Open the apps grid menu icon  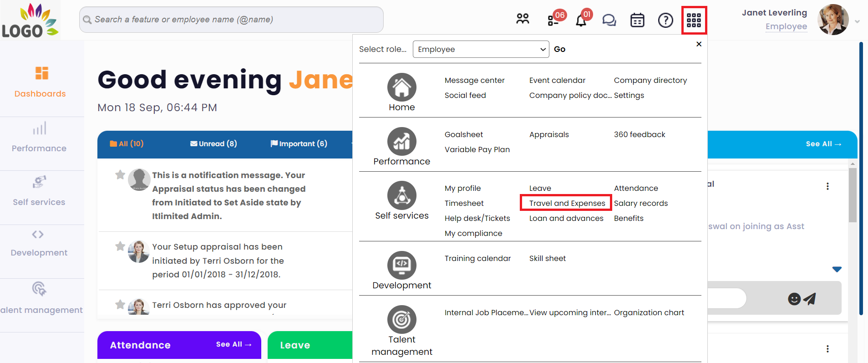click(x=694, y=20)
